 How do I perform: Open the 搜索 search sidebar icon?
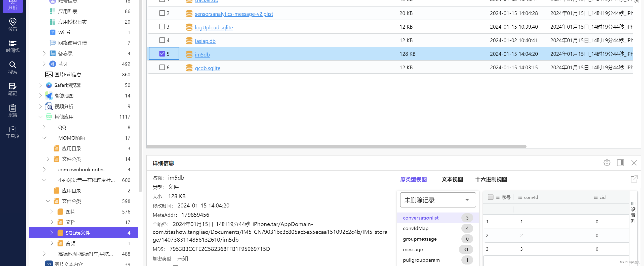pyautogui.click(x=13, y=68)
